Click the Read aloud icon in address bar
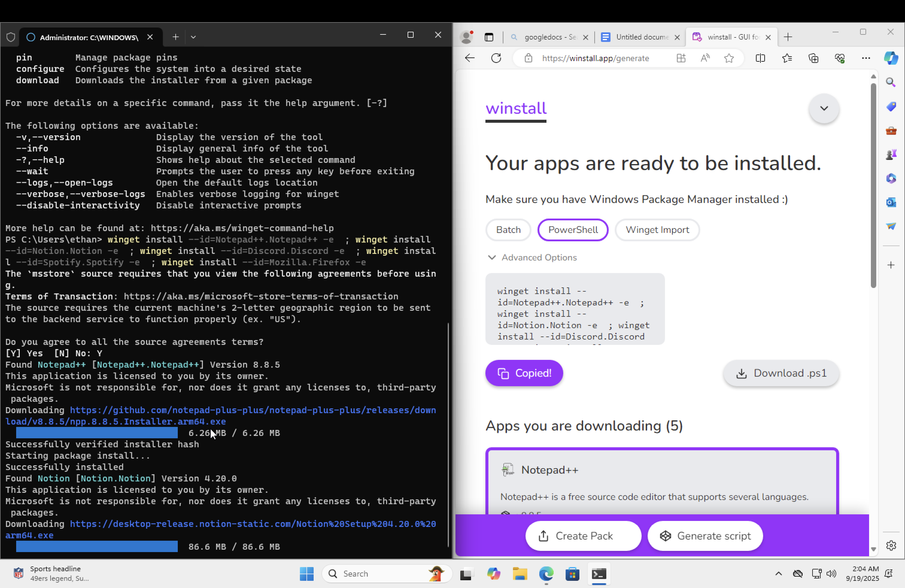 pos(705,58)
